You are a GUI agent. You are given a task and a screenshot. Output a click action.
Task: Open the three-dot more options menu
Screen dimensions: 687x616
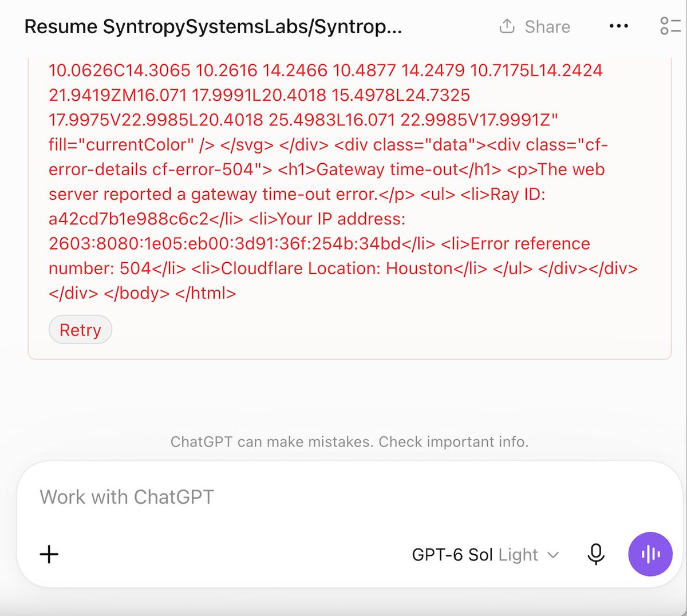click(619, 27)
